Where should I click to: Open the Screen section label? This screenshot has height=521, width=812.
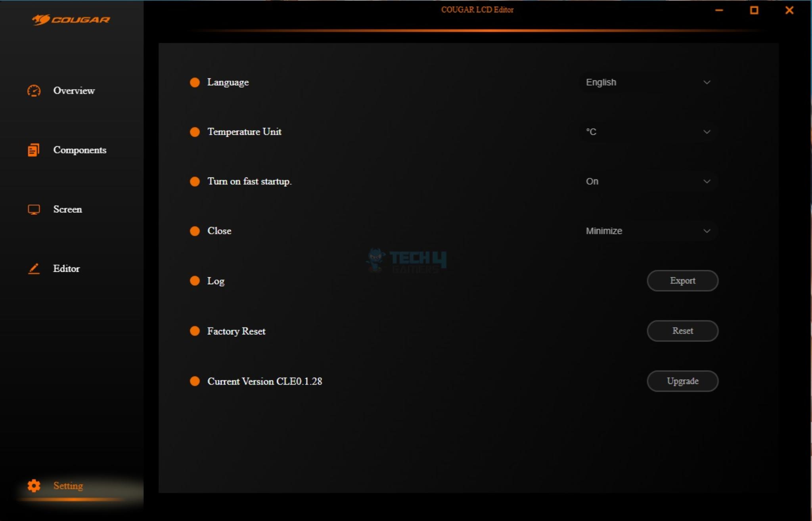[68, 209]
